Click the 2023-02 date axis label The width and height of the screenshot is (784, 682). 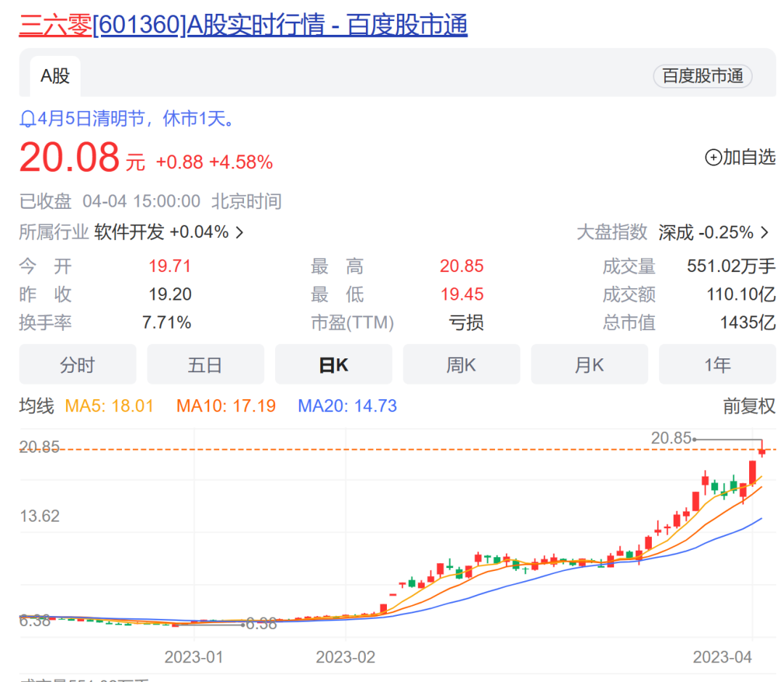click(346, 657)
